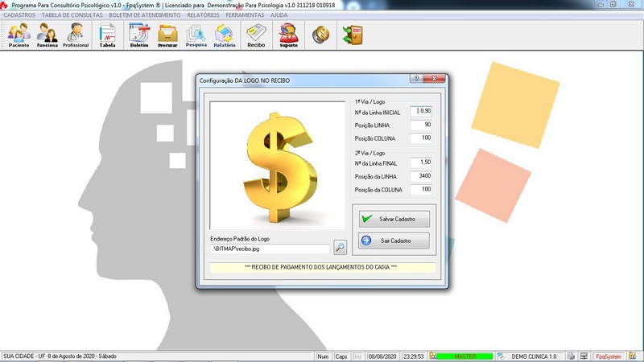
Task: Click the Ins indicator in status bar
Action: point(357,356)
